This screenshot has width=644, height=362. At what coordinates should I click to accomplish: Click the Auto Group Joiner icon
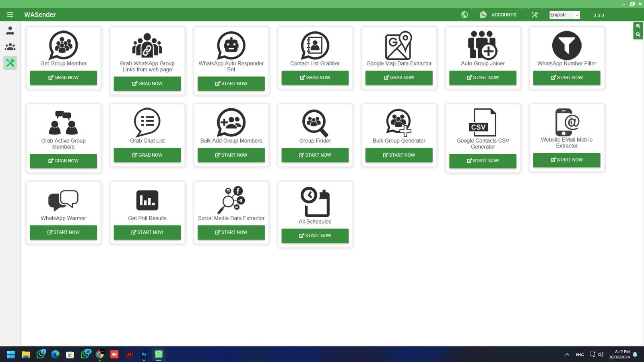(x=483, y=45)
